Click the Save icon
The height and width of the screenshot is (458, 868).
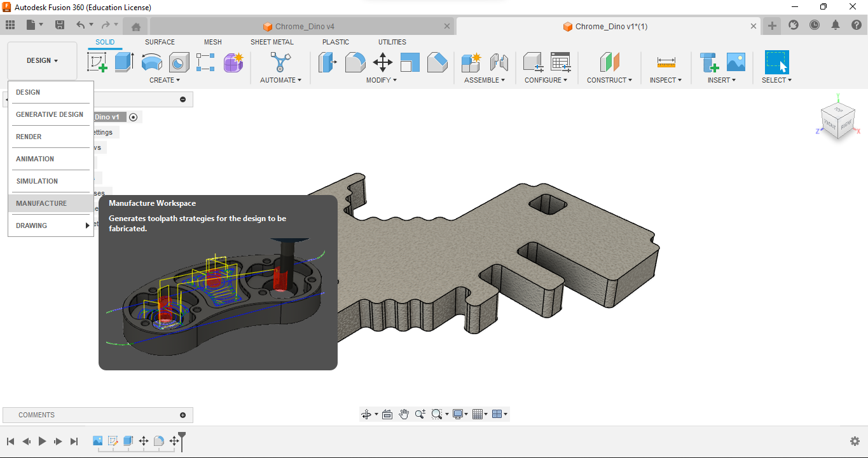pyautogui.click(x=60, y=25)
